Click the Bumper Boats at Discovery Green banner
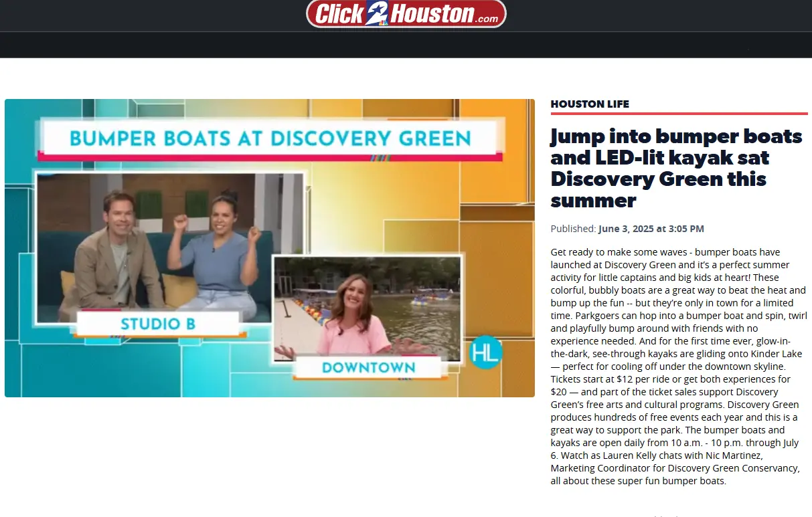This screenshot has height=517, width=812. pyautogui.click(x=270, y=138)
